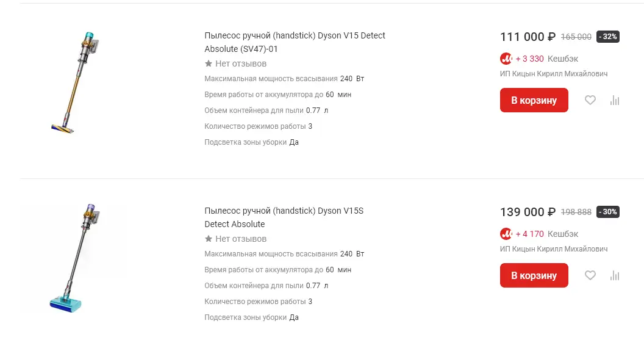
Task: Open the seller link under the 139 000 ₽ price
Action: coord(553,249)
